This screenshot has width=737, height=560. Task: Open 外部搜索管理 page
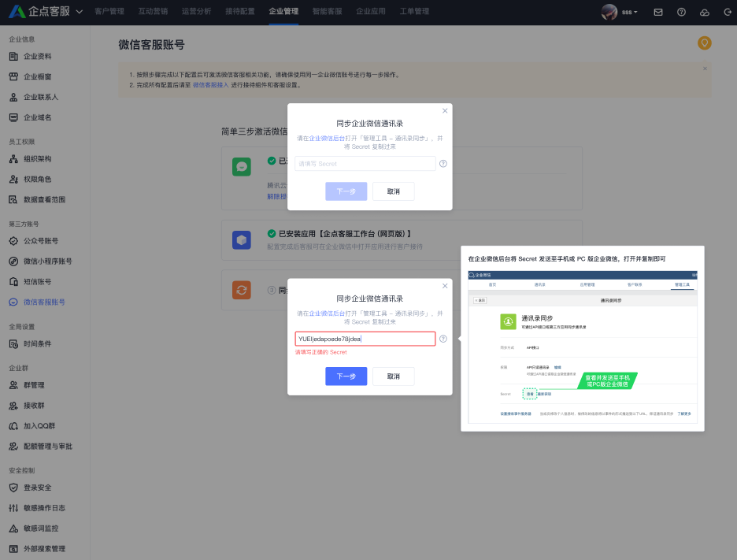pyautogui.click(x=44, y=549)
